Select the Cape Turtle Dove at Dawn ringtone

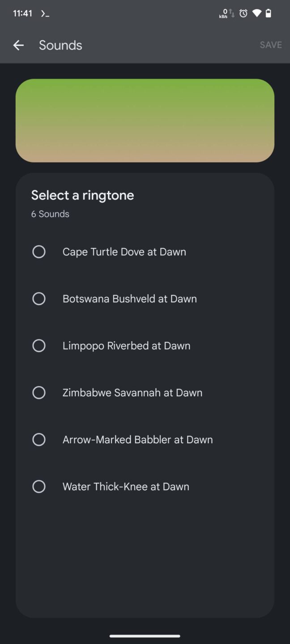click(x=39, y=251)
